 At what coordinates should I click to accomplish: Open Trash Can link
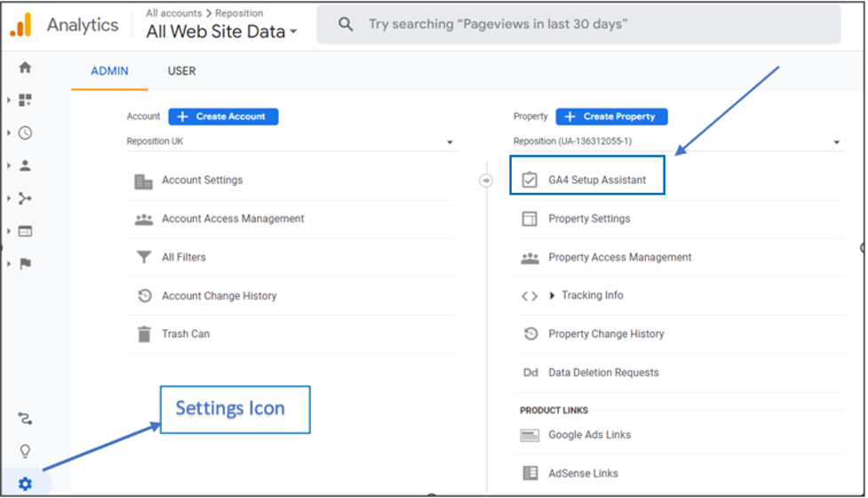coord(186,334)
